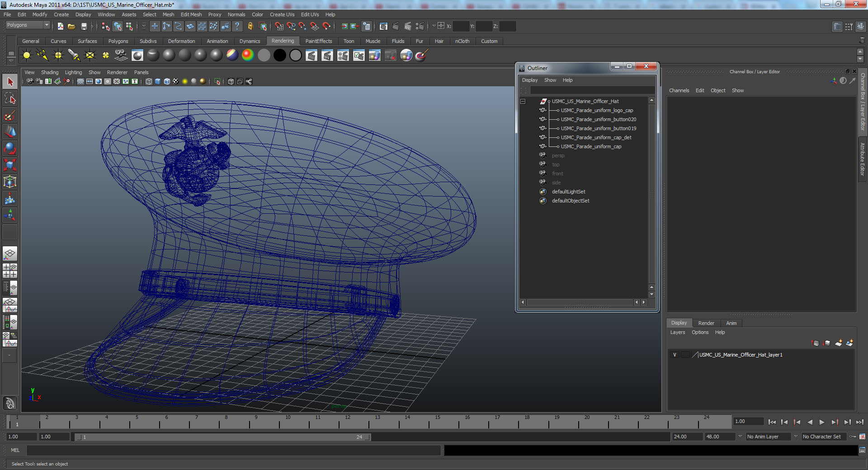Open the Polygons menu set dropdown
Screen dimensions: 868x470
click(x=27, y=25)
